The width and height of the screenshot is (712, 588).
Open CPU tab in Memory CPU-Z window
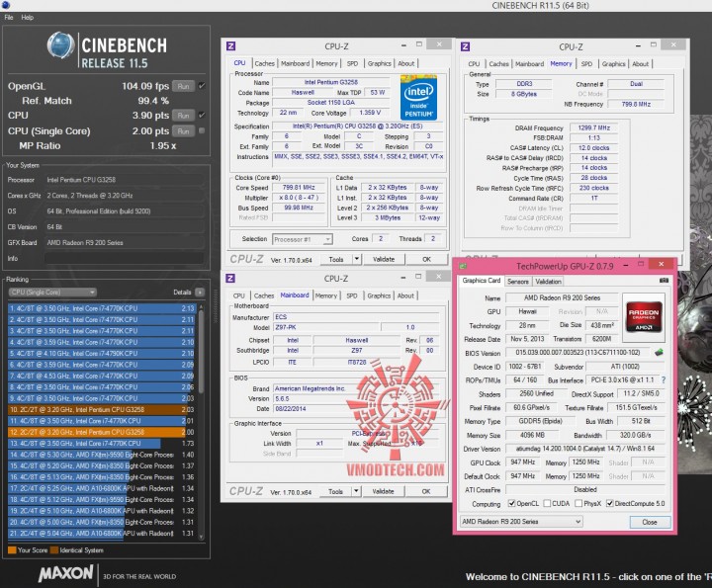click(474, 64)
